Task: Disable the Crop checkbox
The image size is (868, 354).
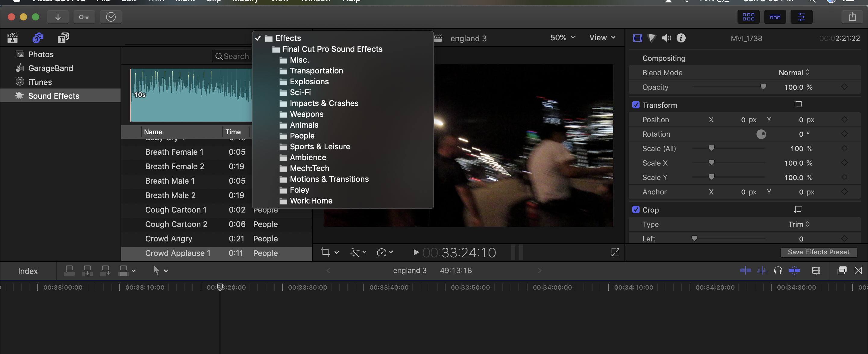Action: (636, 210)
